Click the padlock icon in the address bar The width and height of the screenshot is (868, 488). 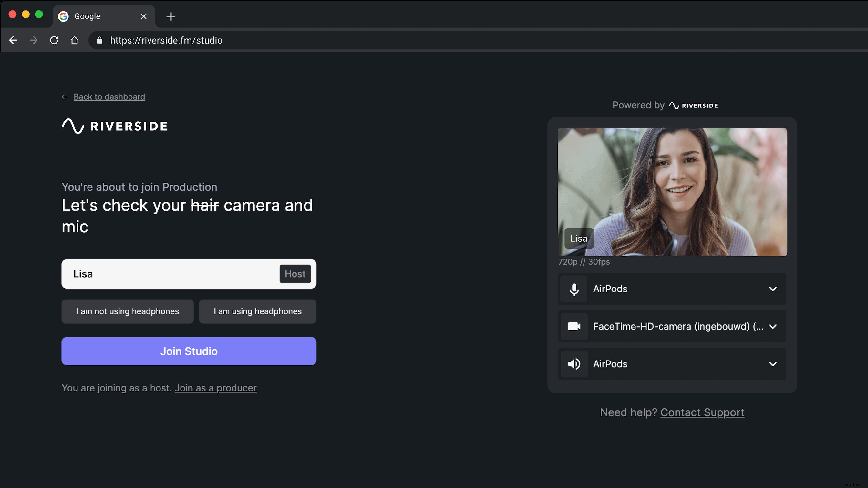[99, 40]
